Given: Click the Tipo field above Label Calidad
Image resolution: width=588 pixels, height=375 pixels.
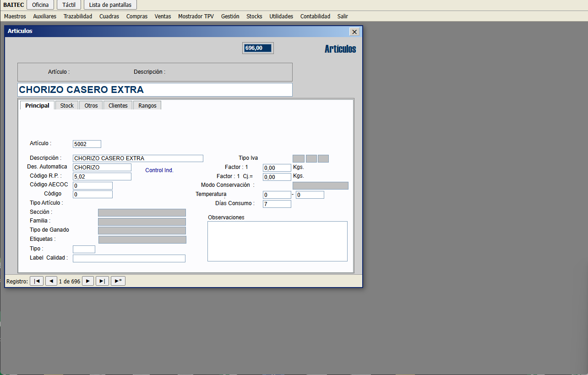Looking at the screenshot, I should [x=84, y=249].
